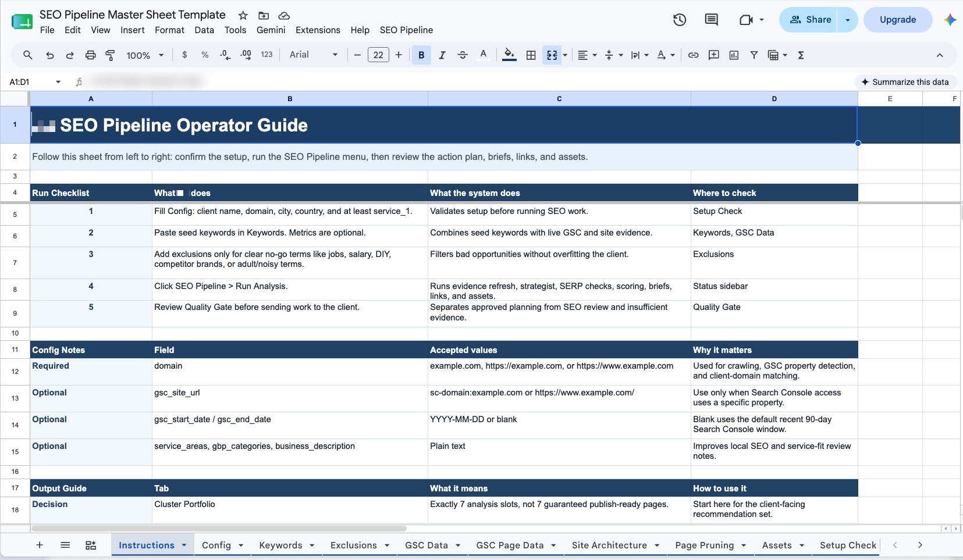Open the File menu
Viewport: 963px width, 560px height.
[47, 30]
